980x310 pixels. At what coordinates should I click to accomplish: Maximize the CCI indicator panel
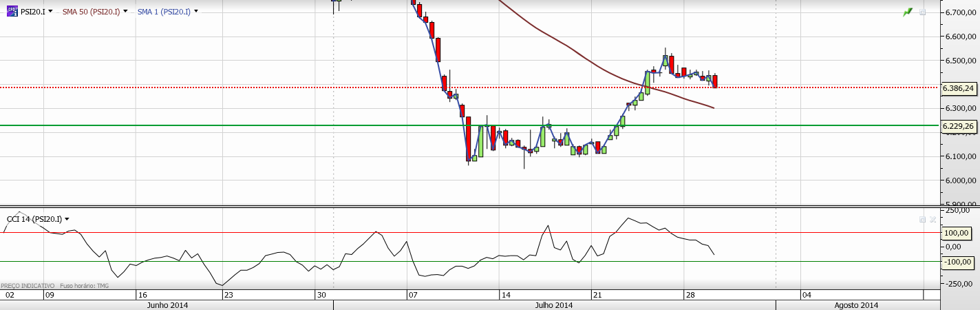click(x=922, y=219)
